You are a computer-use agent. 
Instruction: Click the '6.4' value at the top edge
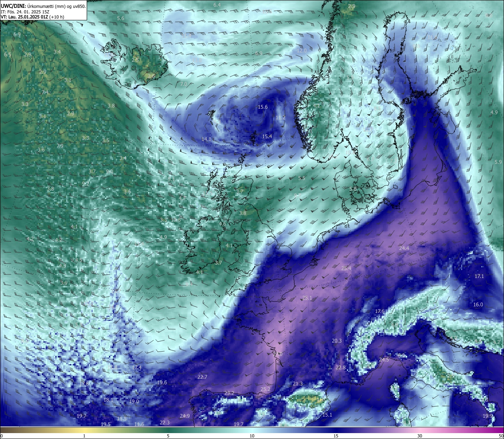[217, 5]
